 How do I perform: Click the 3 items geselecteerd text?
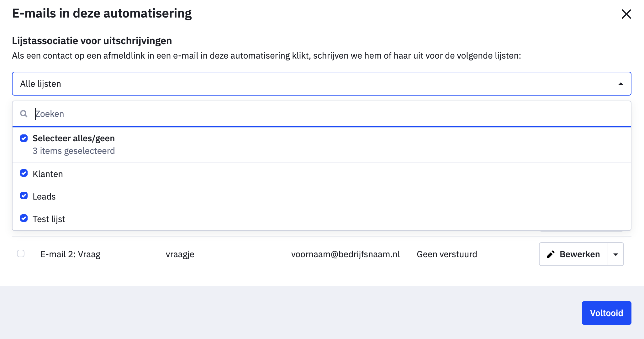click(74, 151)
